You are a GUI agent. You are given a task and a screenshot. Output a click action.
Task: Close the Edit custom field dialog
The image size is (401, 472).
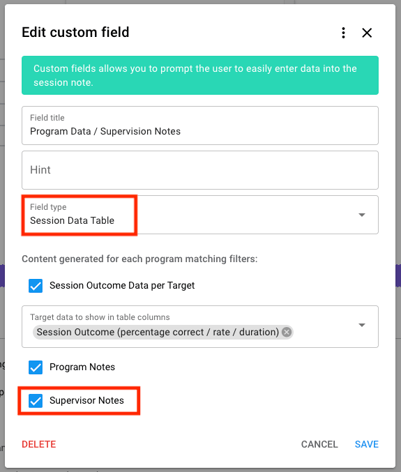(x=367, y=33)
